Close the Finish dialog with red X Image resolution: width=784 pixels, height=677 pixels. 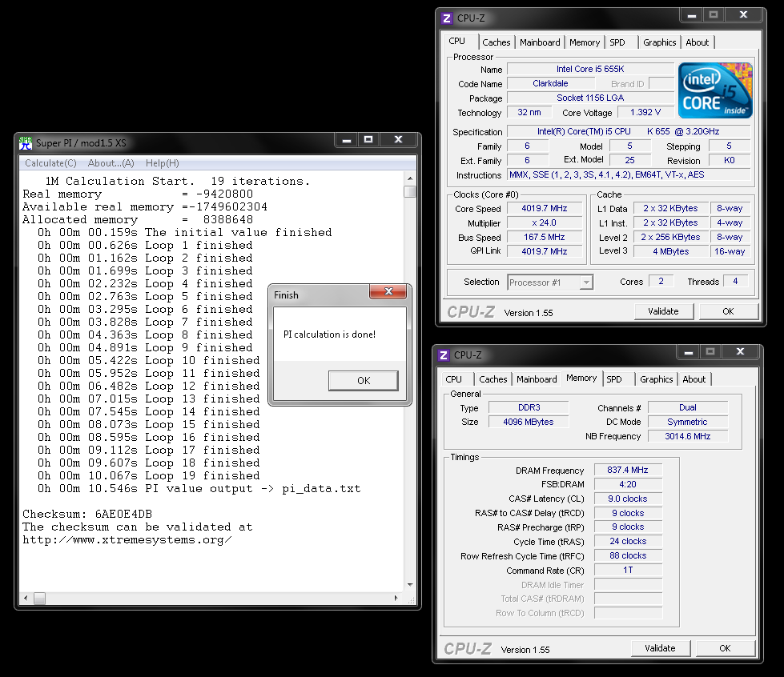[x=388, y=291]
